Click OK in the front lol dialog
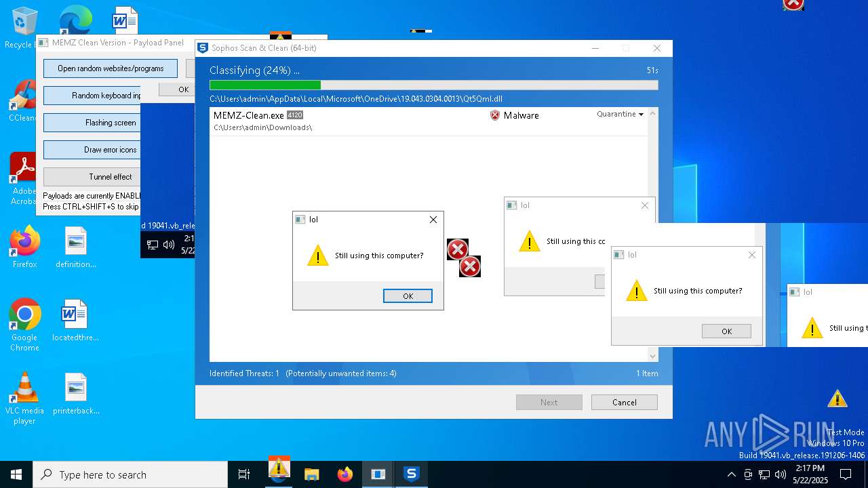868x488 pixels. [408, 296]
